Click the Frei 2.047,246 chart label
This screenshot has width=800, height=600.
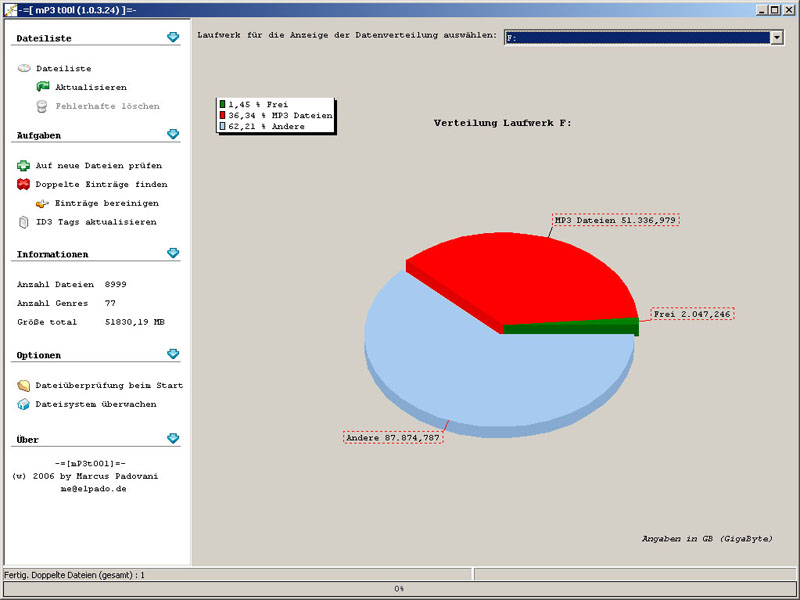(x=692, y=314)
